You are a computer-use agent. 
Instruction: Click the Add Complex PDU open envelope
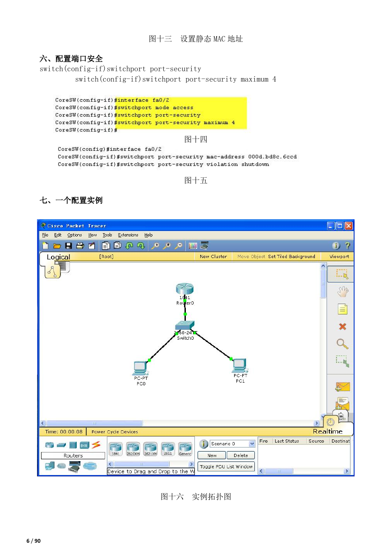click(x=343, y=403)
